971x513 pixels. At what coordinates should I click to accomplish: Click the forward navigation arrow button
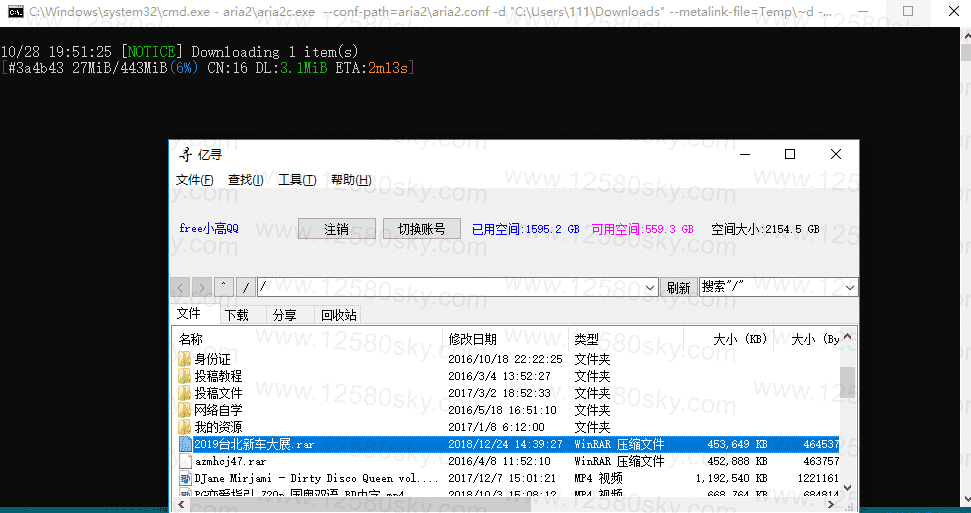202,288
